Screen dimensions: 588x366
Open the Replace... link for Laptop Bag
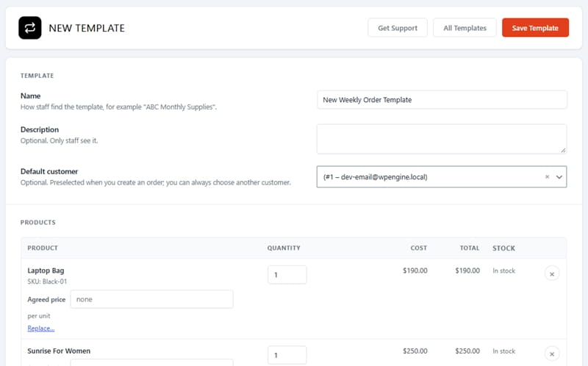(41, 329)
